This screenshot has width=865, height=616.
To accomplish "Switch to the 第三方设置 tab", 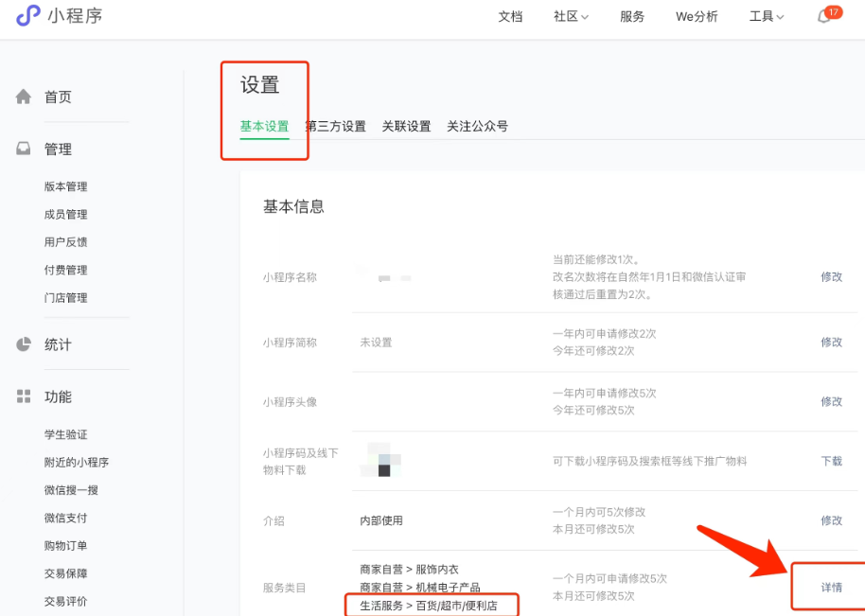I will tap(335, 127).
